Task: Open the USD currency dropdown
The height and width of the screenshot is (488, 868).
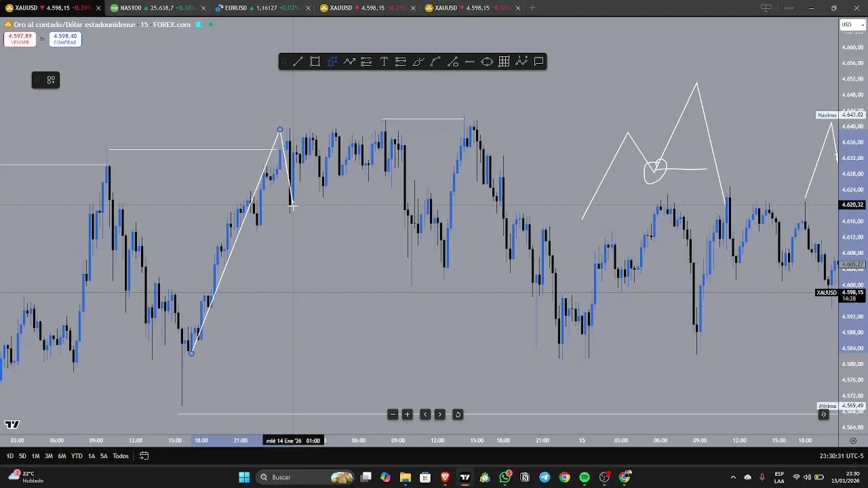Action: (853, 25)
